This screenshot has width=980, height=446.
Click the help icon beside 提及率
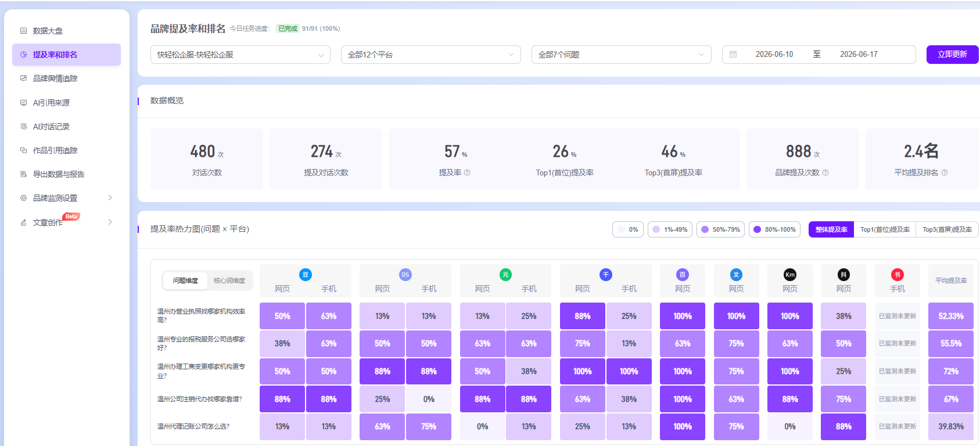click(467, 172)
